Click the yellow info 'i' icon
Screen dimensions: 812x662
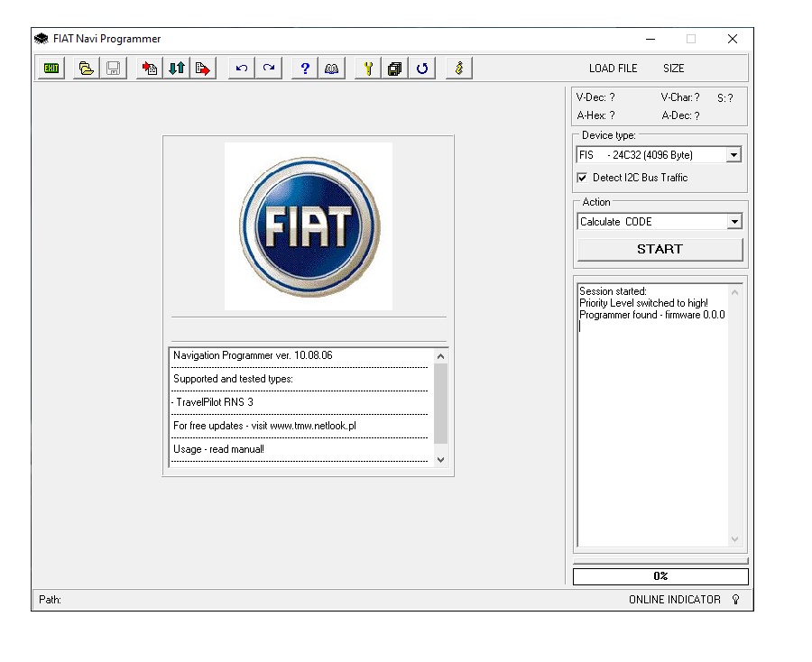459,69
